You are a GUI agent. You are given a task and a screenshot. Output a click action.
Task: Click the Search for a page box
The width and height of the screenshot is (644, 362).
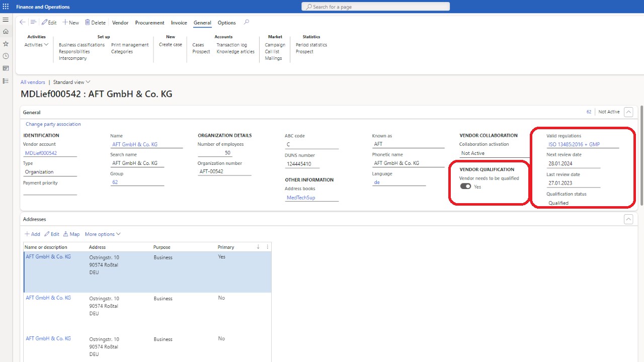click(x=375, y=7)
